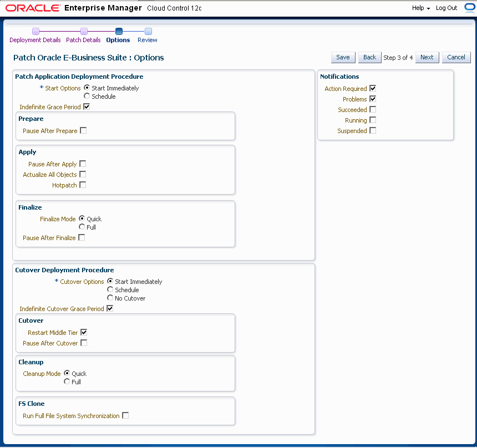This screenshot has height=448, width=477.
Task: Click the Finalize section title
Action: click(x=30, y=207)
